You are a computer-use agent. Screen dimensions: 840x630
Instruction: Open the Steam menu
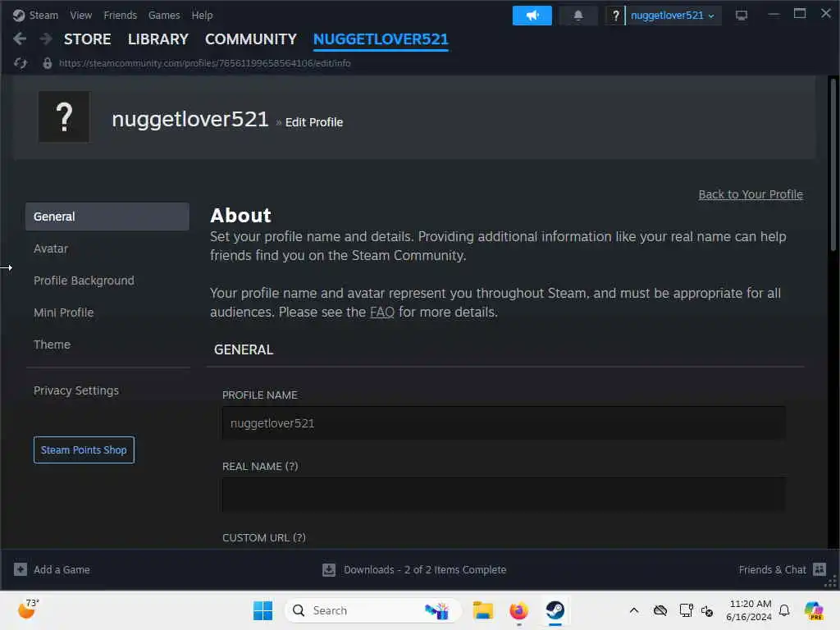click(43, 15)
